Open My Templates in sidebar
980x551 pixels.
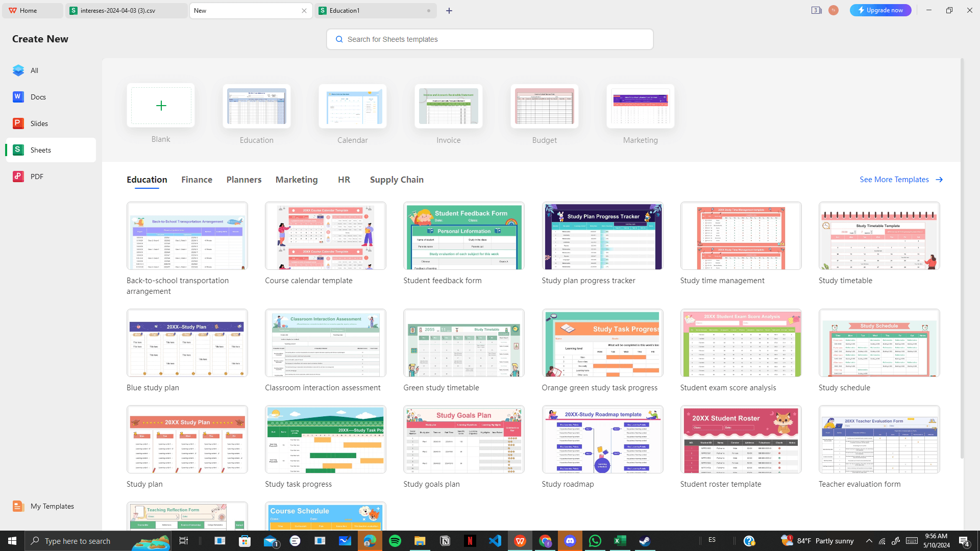click(52, 506)
